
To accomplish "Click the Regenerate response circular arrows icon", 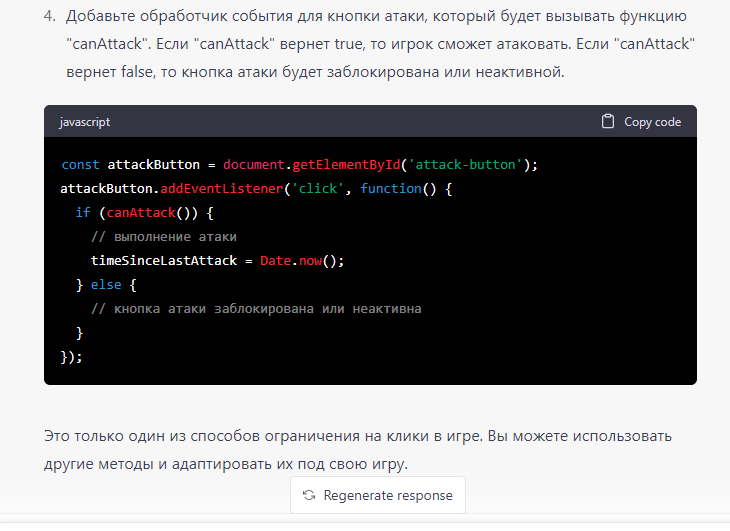I will click(x=309, y=495).
